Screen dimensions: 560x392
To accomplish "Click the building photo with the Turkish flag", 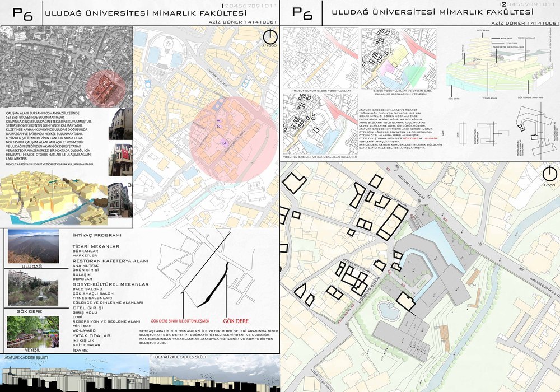I will point(120,160).
